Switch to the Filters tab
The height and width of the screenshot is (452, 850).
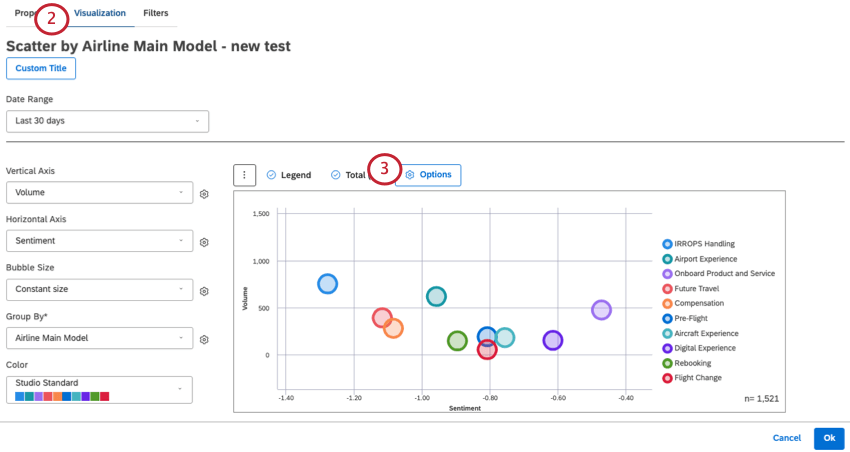(156, 13)
